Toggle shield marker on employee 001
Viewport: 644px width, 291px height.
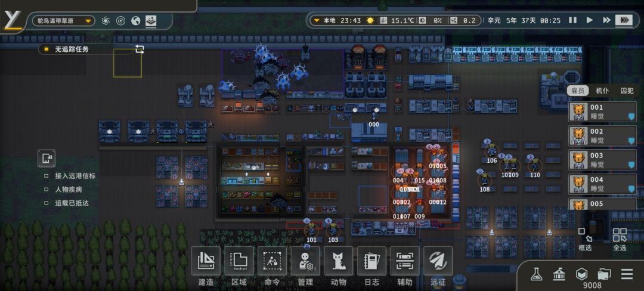point(631,117)
